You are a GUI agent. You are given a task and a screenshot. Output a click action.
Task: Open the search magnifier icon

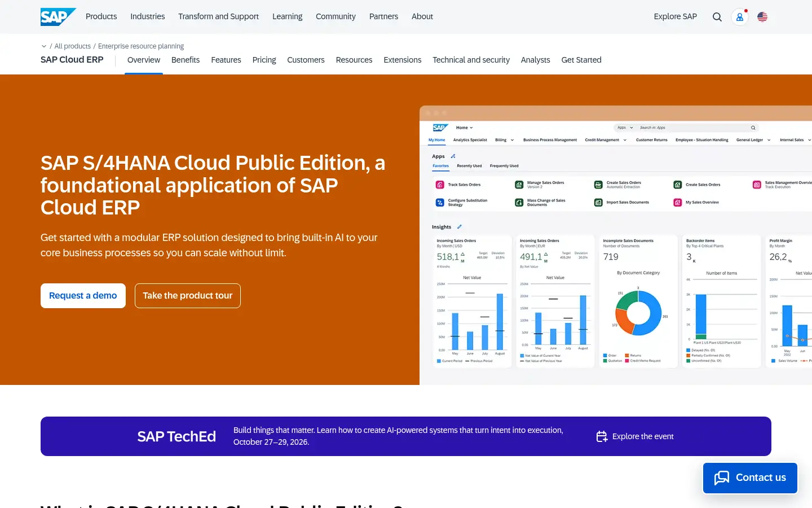pos(717,17)
